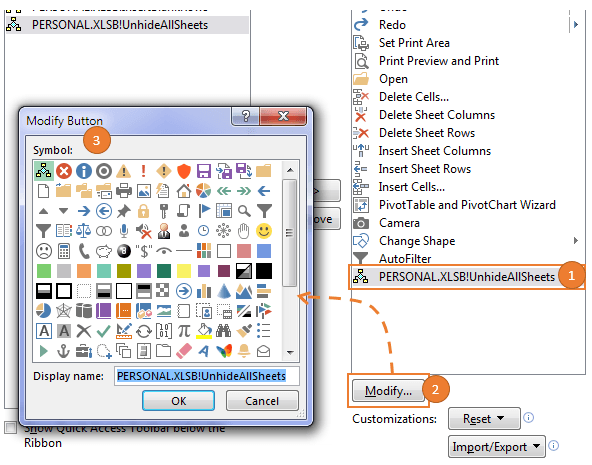Screen dimensions: 592x465
Task: Choose the sad face symbol
Action: 44,251
